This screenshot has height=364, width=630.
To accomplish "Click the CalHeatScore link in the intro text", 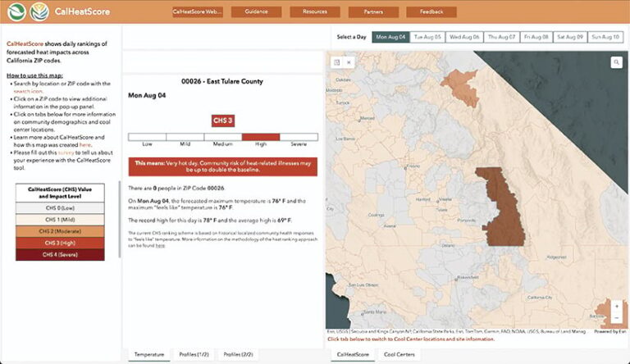I will 25,43.
